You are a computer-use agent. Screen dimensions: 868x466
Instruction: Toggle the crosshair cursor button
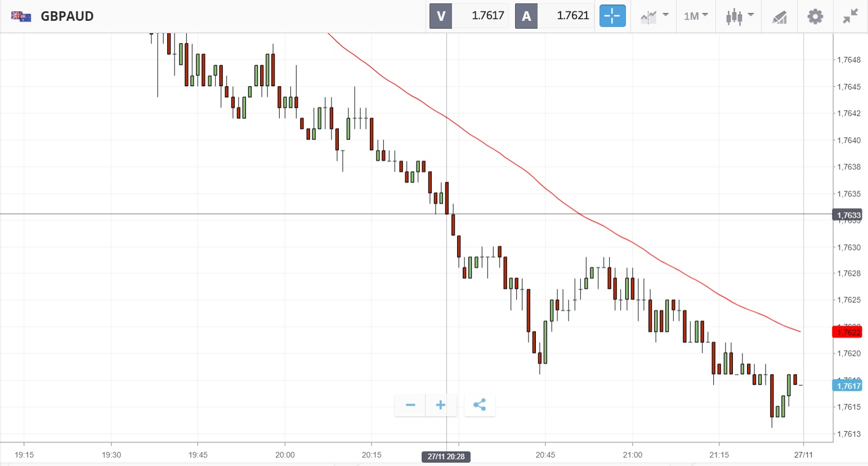(x=612, y=16)
